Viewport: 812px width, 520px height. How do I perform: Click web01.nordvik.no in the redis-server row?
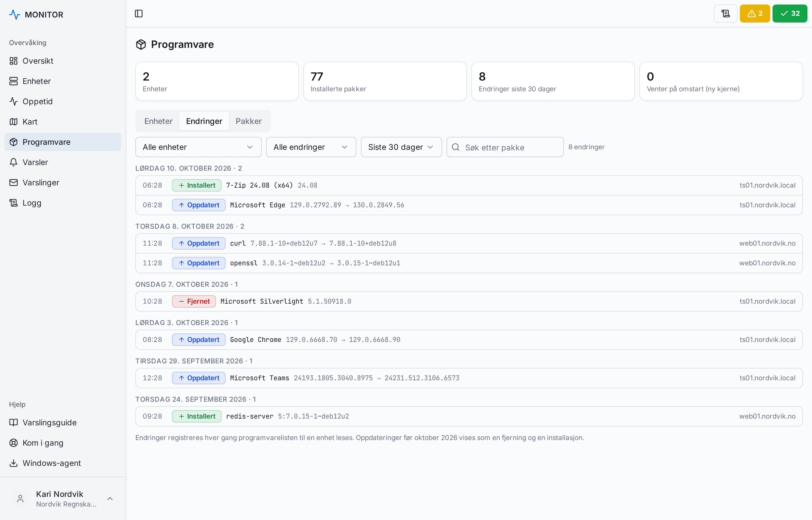click(x=767, y=416)
